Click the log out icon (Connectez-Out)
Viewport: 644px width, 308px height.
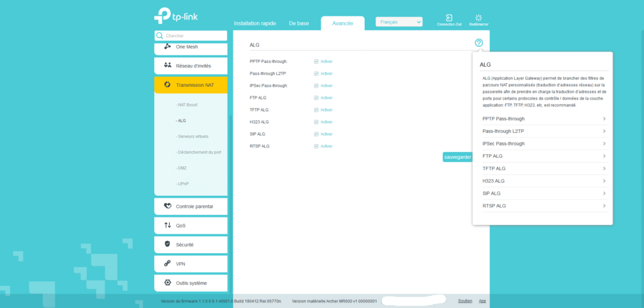[449, 18]
